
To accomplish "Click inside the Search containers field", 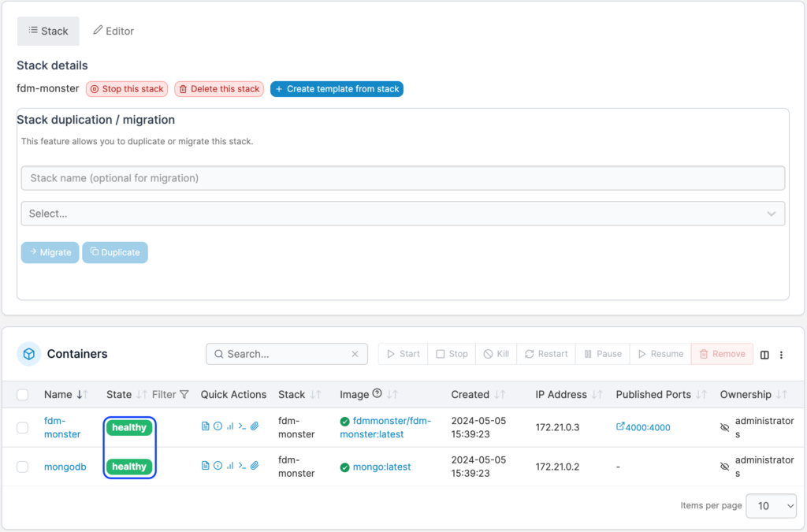I will pos(284,354).
